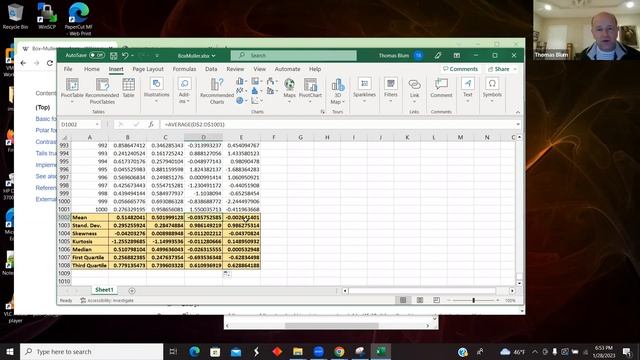The width and height of the screenshot is (640, 360).
Task: Click the Comments button
Action: click(460, 69)
